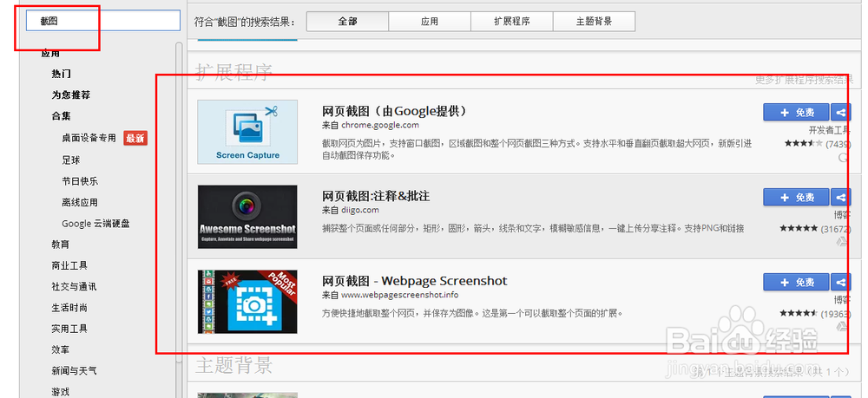
Task: Click star rating showing 31672 reviews
Action: [799, 228]
